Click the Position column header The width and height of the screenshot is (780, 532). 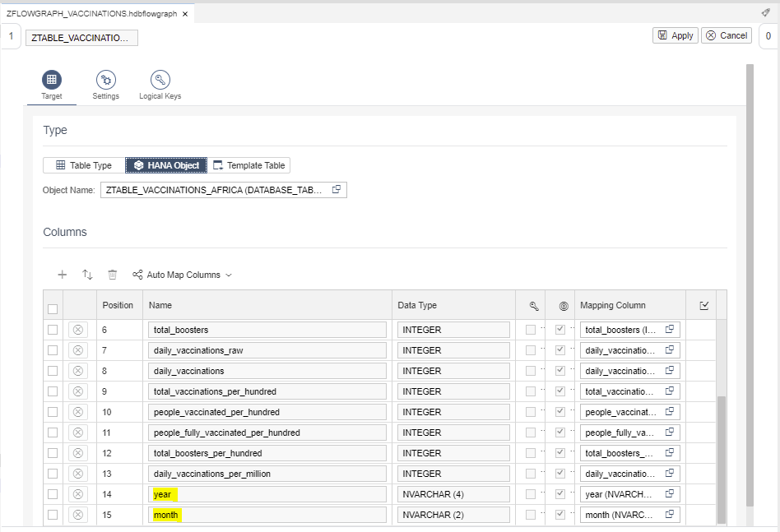118,305
